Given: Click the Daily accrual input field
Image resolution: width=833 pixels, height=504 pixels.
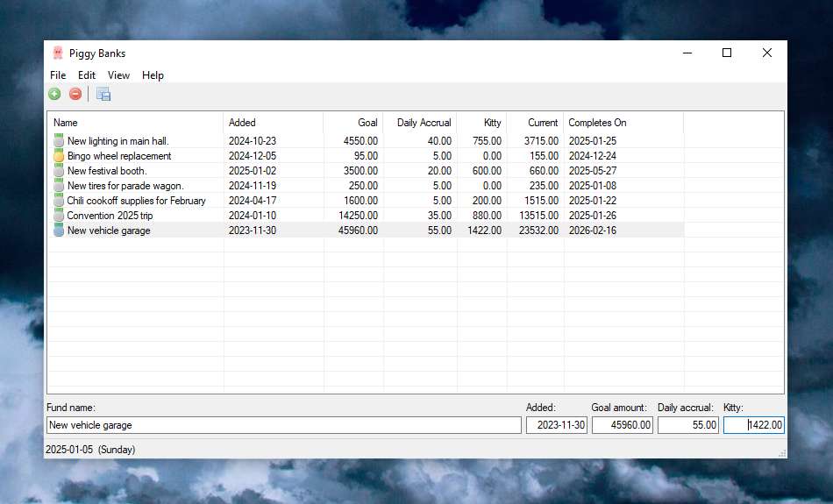Looking at the screenshot, I should pos(688,425).
